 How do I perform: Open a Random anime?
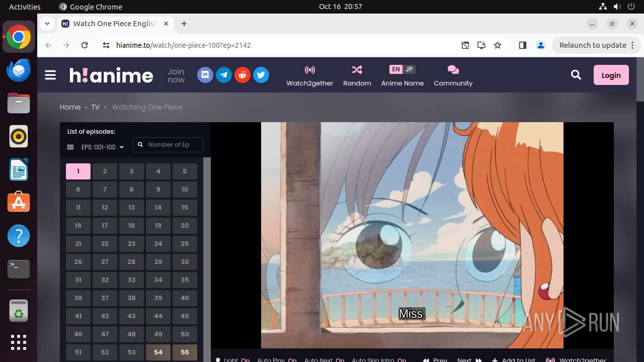(357, 75)
